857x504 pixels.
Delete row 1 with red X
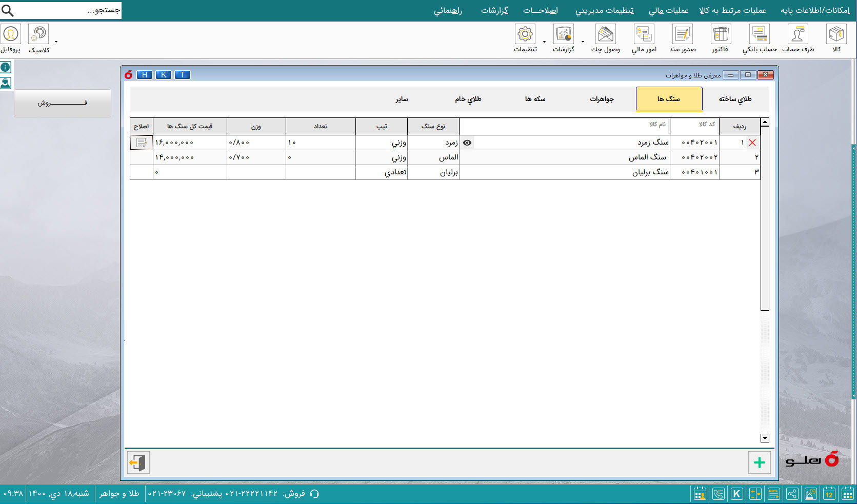pyautogui.click(x=752, y=143)
